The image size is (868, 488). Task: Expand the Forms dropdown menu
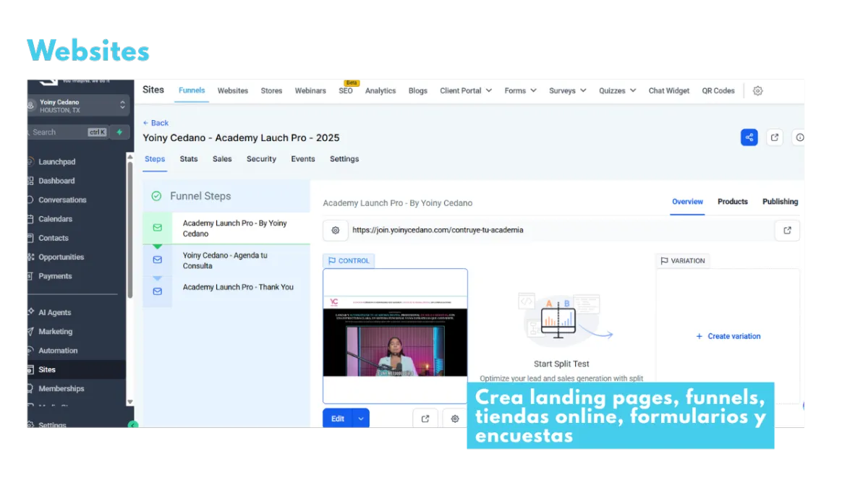coord(521,90)
